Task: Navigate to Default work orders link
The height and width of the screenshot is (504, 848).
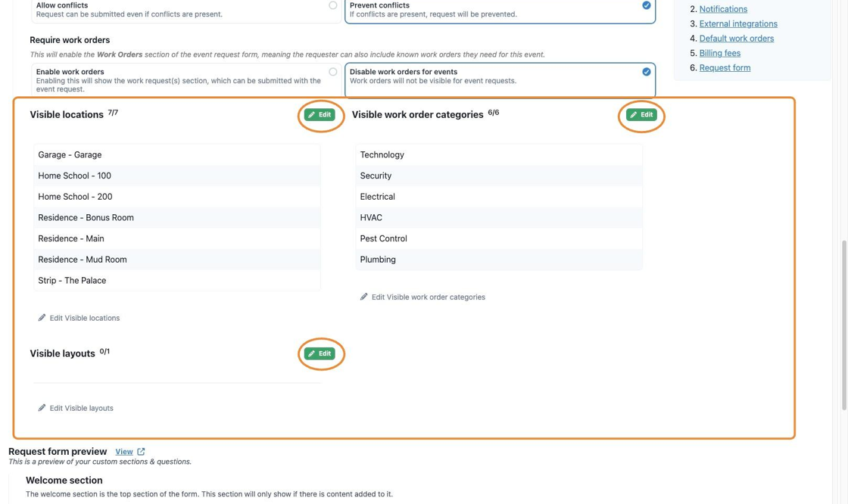Action: point(737,39)
